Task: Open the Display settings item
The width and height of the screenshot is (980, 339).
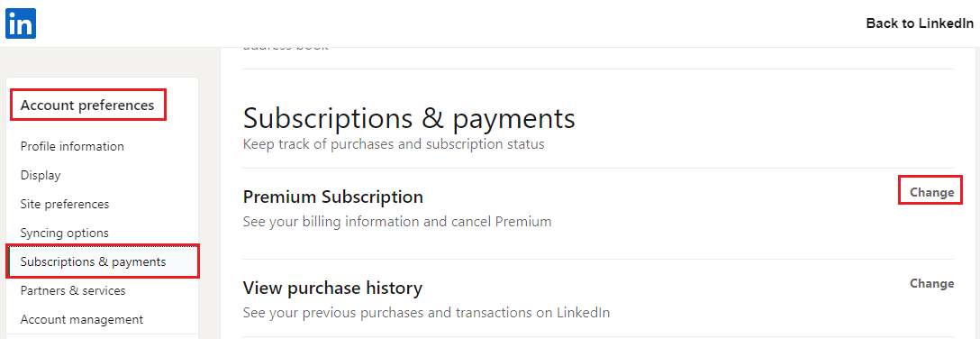Action: click(x=41, y=175)
